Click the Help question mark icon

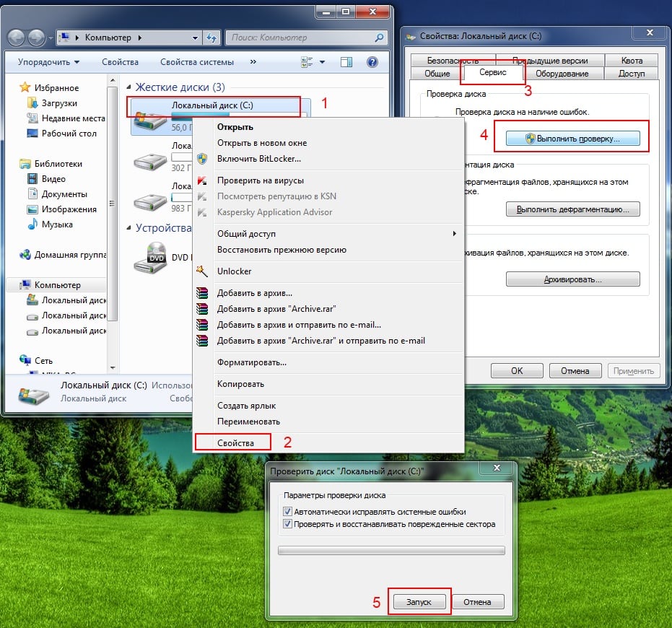(372, 62)
